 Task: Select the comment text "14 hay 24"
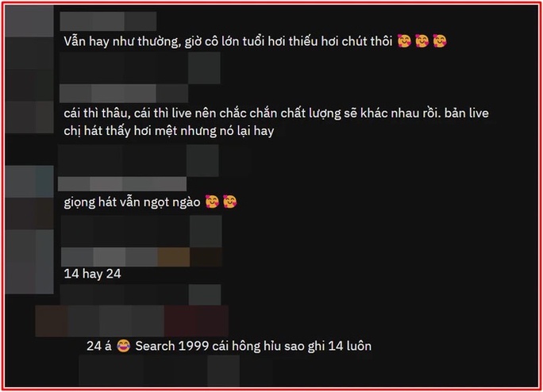pos(92,274)
